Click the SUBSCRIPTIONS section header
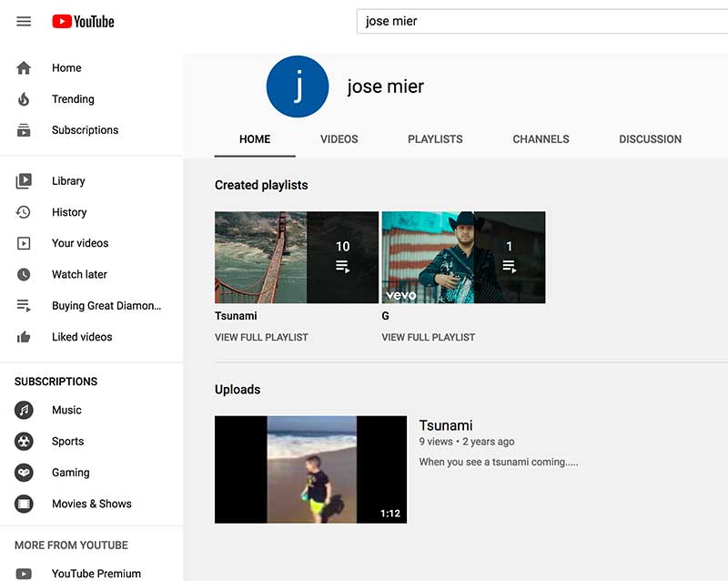 (x=56, y=382)
